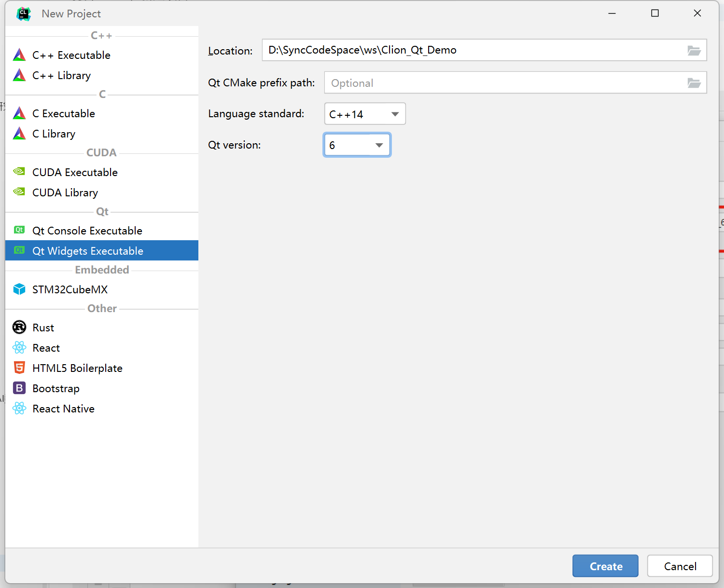The image size is (724, 588).
Task: Select React Native template
Action: point(102,409)
